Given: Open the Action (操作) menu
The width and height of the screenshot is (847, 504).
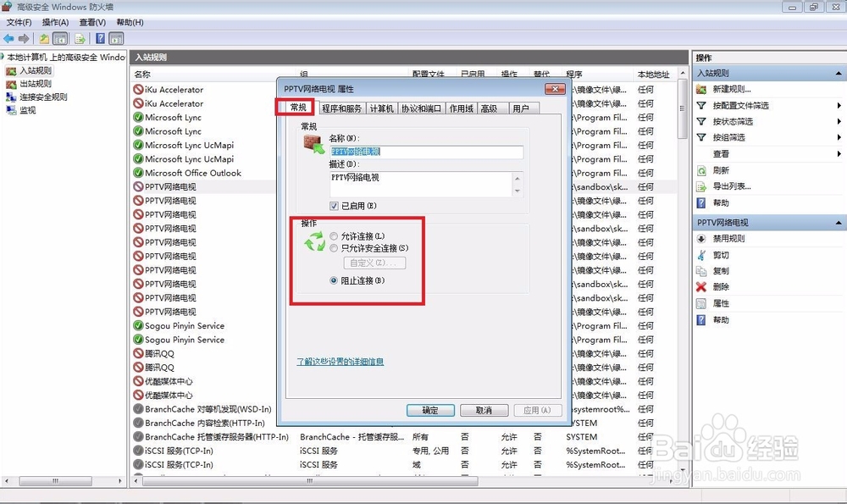Looking at the screenshot, I should pyautogui.click(x=55, y=22).
